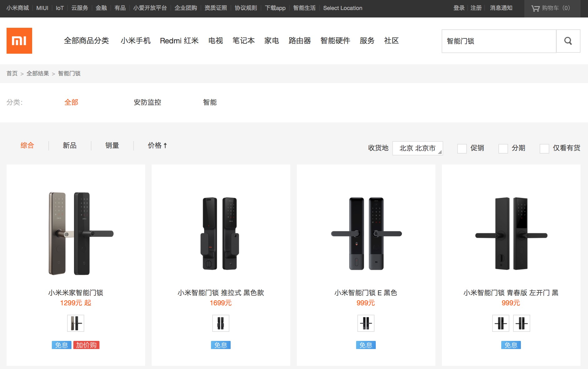
Task: Open product title 小米米家智能门锁
Action: pyautogui.click(x=76, y=293)
